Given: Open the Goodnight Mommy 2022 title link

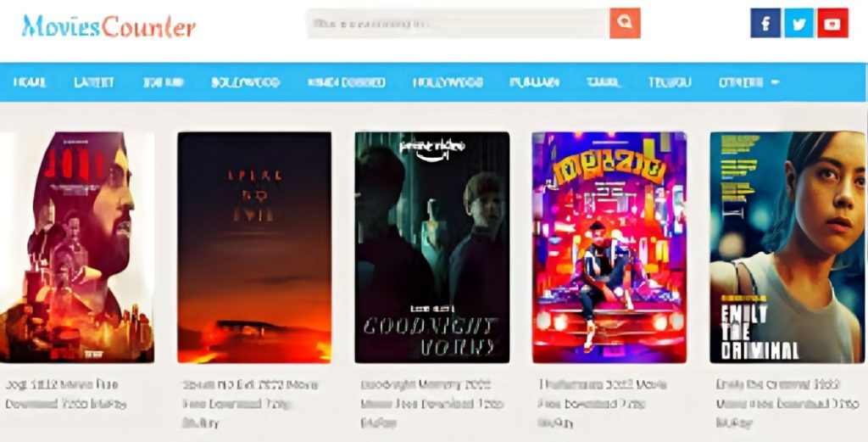Looking at the screenshot, I should tap(431, 403).
